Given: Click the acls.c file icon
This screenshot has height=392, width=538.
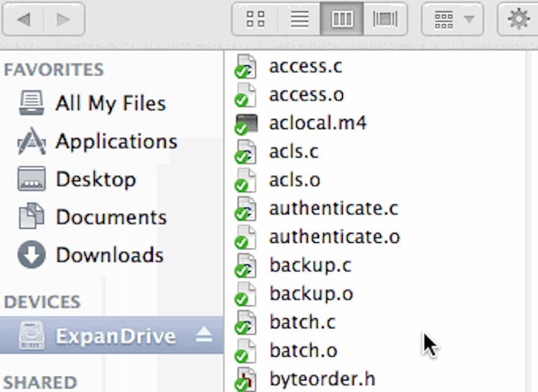Looking at the screenshot, I should pos(245,152).
